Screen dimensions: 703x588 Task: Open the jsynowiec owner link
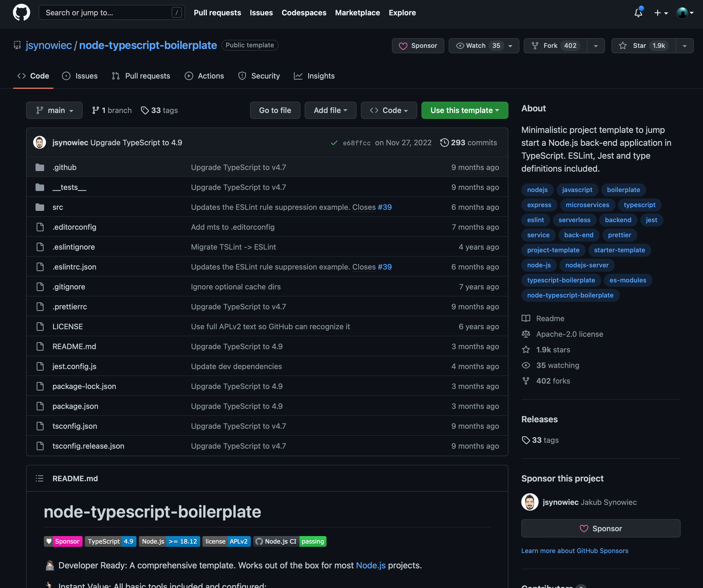pyautogui.click(x=48, y=45)
